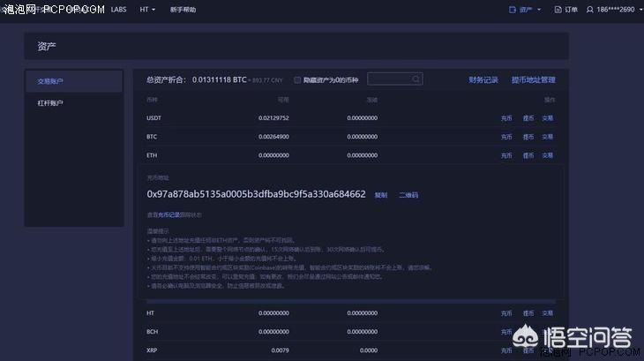Click the 财务记录 link
This screenshot has width=644, height=361.
coord(483,79)
